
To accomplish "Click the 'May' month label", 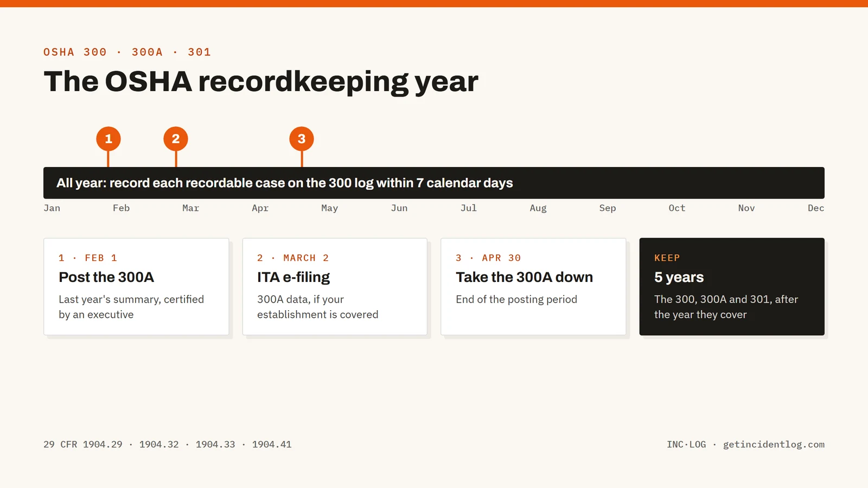I will coord(330,209).
